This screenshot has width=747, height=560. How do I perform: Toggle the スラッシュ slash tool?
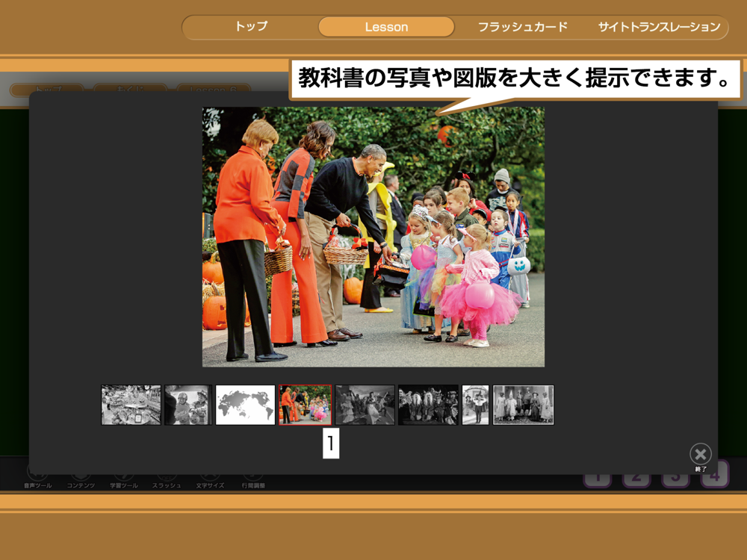click(167, 477)
